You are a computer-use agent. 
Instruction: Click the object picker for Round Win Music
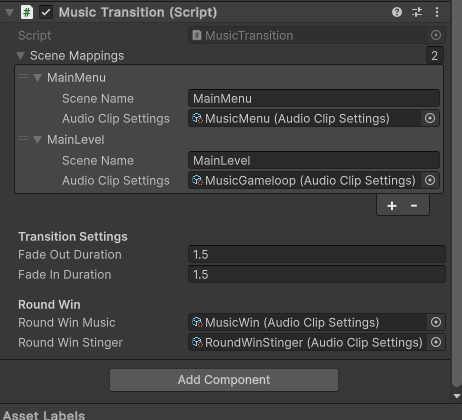(436, 322)
